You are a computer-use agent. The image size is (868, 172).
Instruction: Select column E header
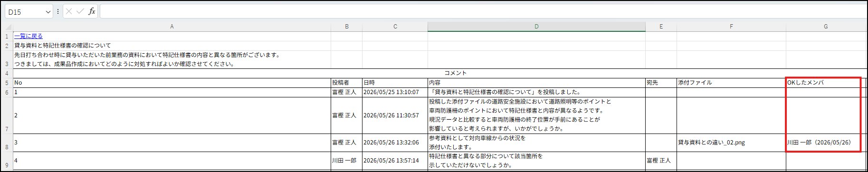(x=661, y=27)
